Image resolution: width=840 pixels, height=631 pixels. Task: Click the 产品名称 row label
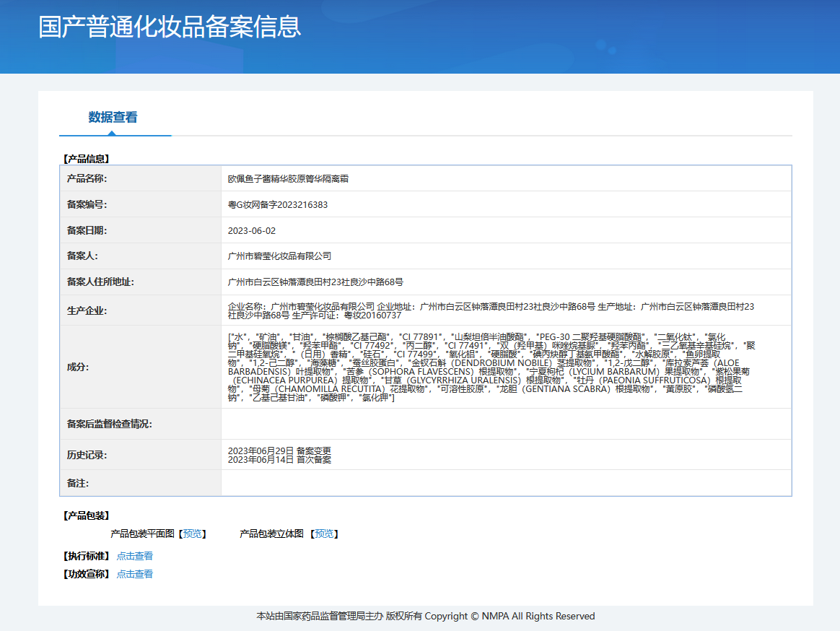tap(87, 178)
